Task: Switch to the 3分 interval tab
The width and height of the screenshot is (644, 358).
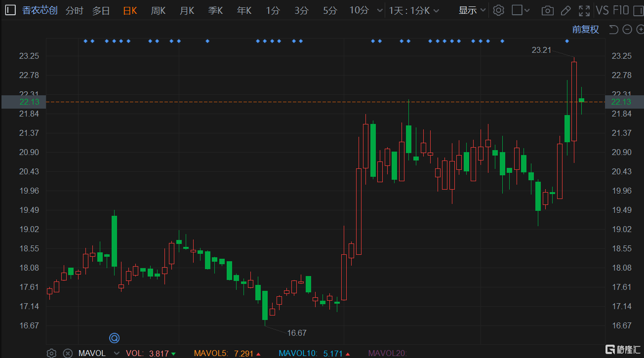Action: coord(301,10)
